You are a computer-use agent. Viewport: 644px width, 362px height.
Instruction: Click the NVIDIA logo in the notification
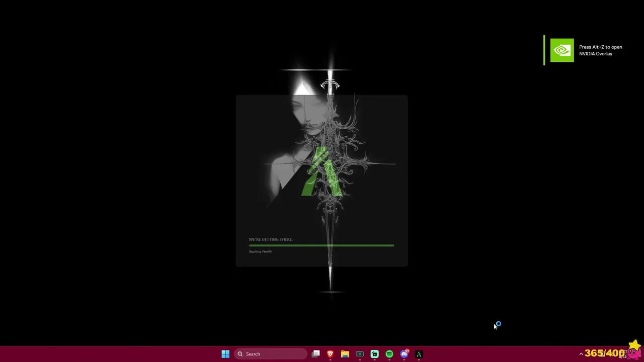[x=562, y=50]
